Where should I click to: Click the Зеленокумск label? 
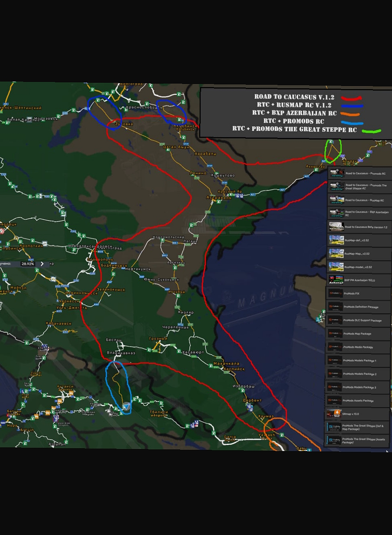coord(111,290)
